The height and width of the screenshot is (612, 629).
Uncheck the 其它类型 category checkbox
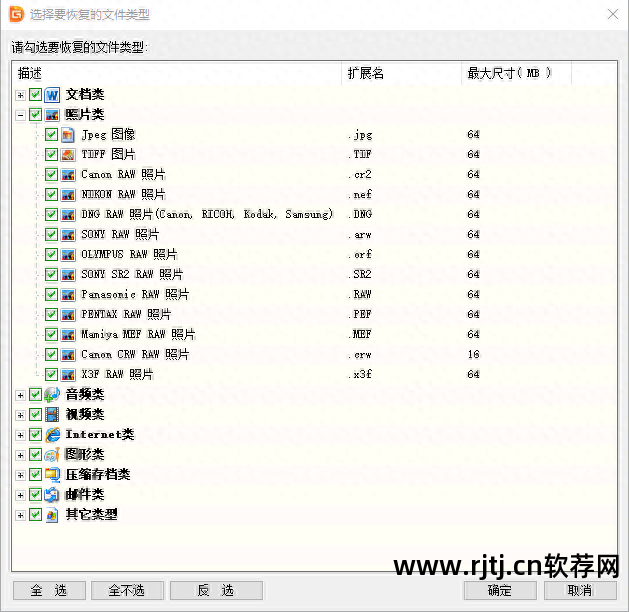click(x=35, y=515)
